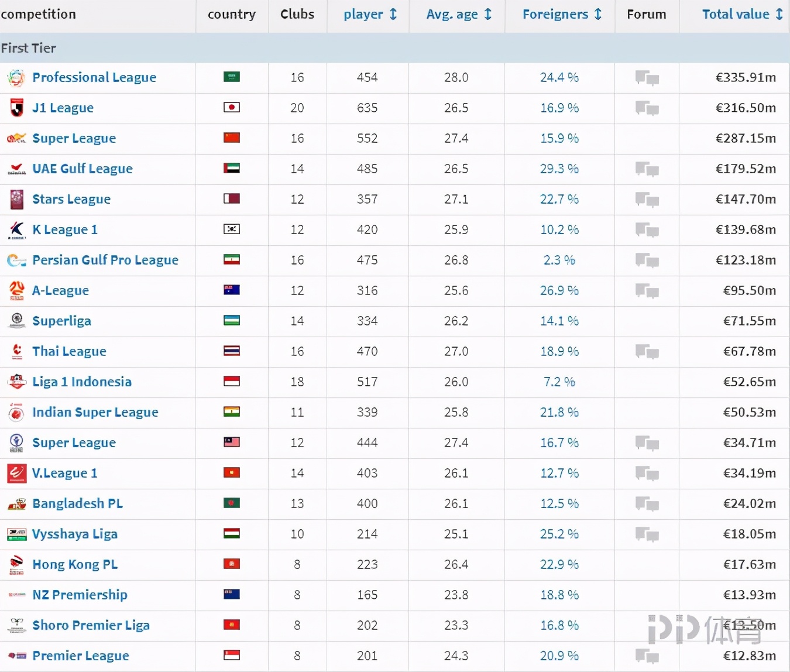790x672 pixels.
Task: Click 2.3 % foreigners for Persian Gulf
Action: coord(559,260)
